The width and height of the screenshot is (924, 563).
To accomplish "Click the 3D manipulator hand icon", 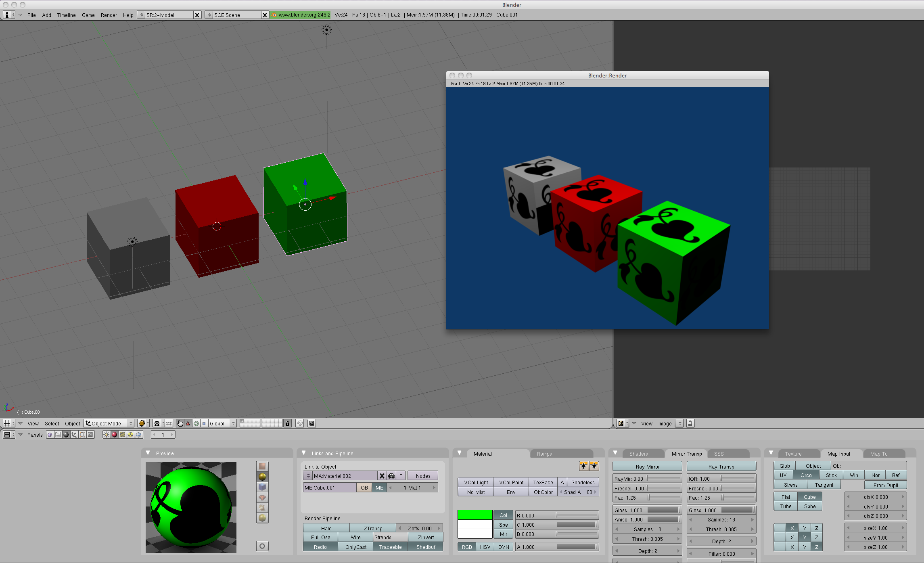I will click(x=180, y=423).
